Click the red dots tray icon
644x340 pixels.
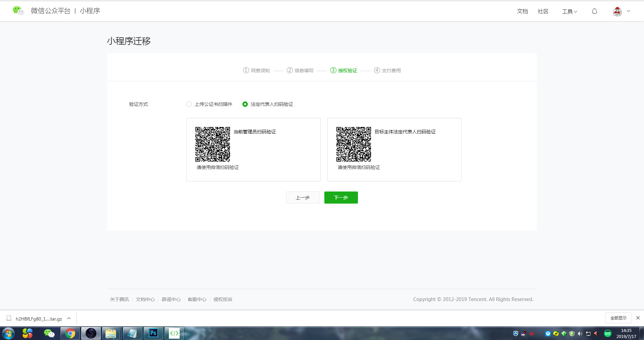point(532,333)
